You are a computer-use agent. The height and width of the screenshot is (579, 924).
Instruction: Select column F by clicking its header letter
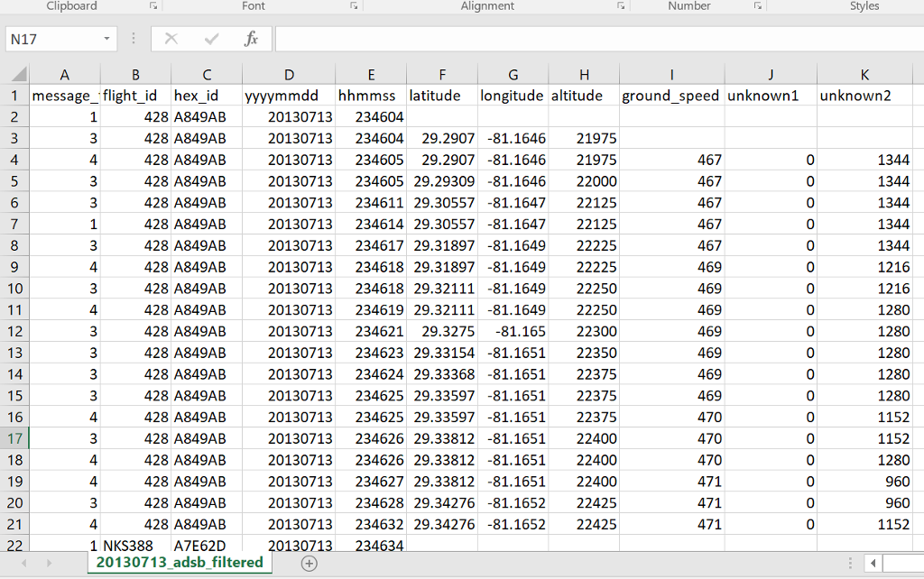(441, 74)
